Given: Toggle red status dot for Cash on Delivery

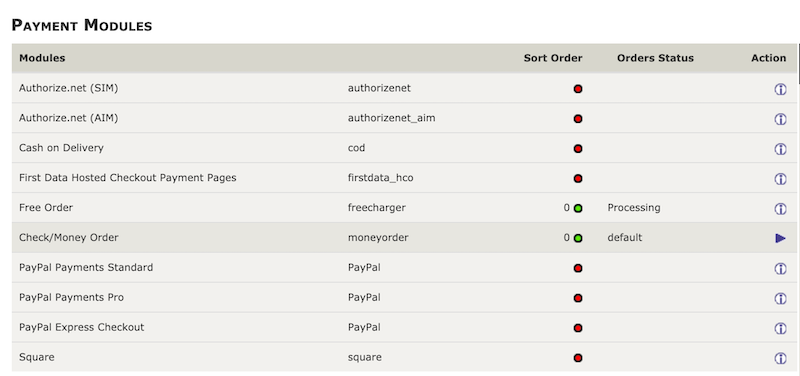Looking at the screenshot, I should pyautogui.click(x=578, y=149).
